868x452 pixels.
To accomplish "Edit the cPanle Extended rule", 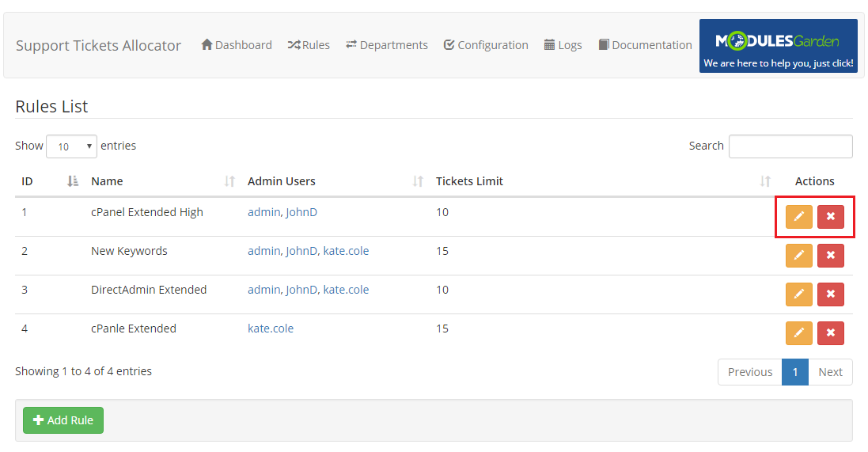I will click(x=798, y=332).
